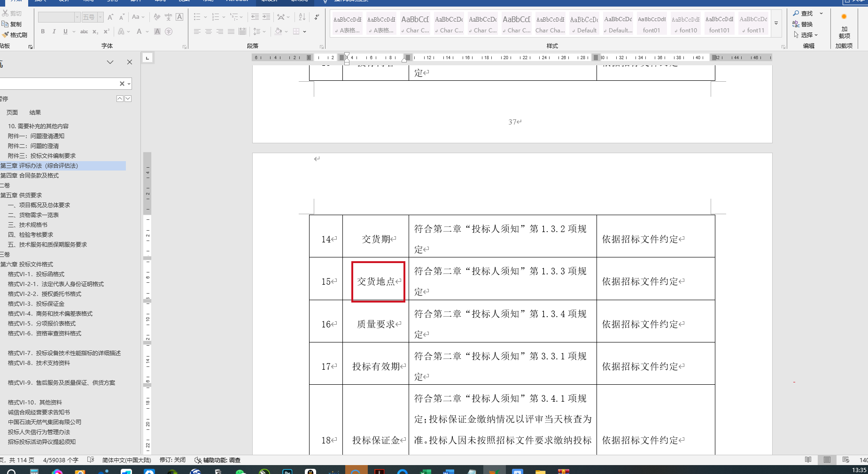Decrease paragraph indent
868x474 pixels.
click(x=255, y=17)
